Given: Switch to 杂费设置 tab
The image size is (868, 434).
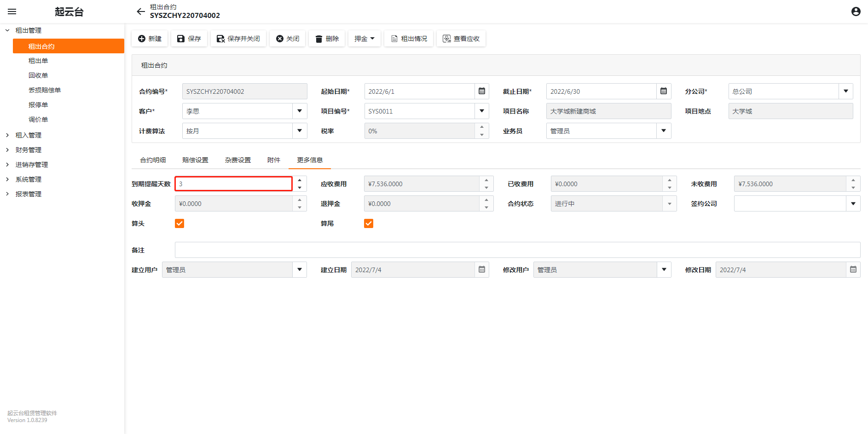Looking at the screenshot, I should coord(238,160).
